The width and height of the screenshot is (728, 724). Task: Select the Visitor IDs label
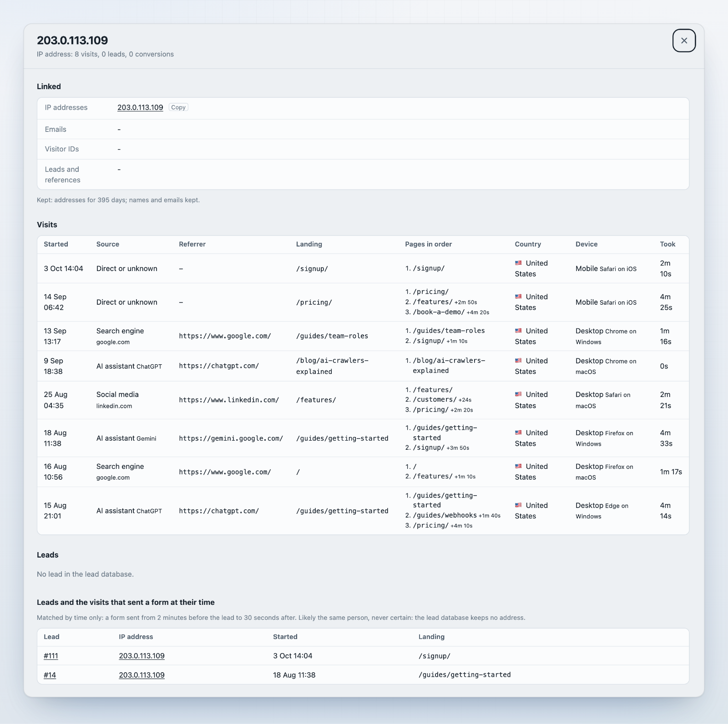click(62, 149)
